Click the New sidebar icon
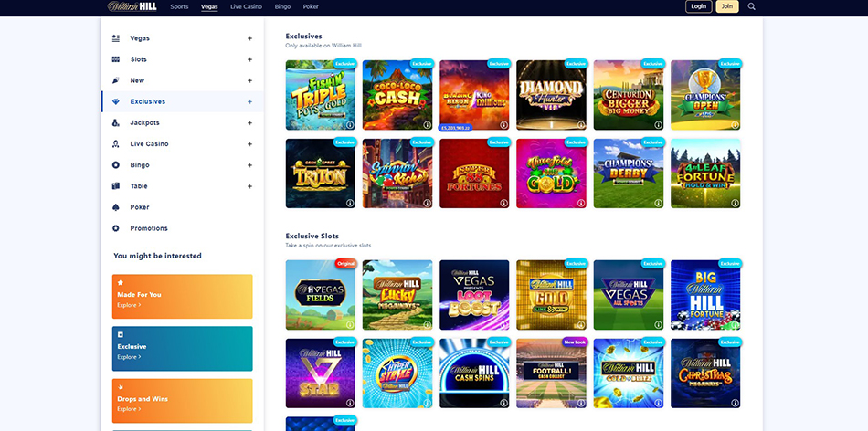868x431 pixels. coord(116,80)
